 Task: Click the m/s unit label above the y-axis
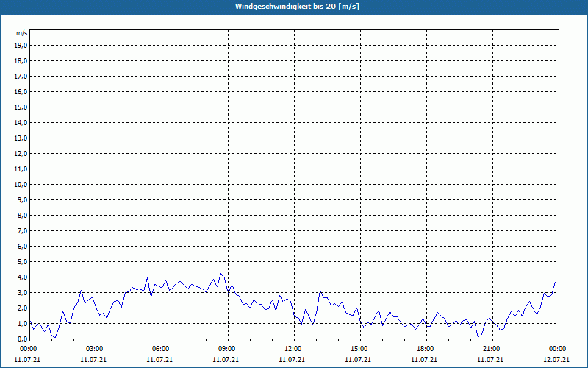[21, 33]
